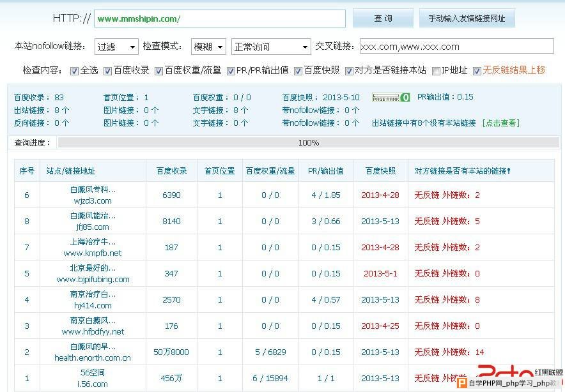This screenshot has height=392, width=565.
Task: Open the jfj85.com site link
Action: [x=93, y=227]
